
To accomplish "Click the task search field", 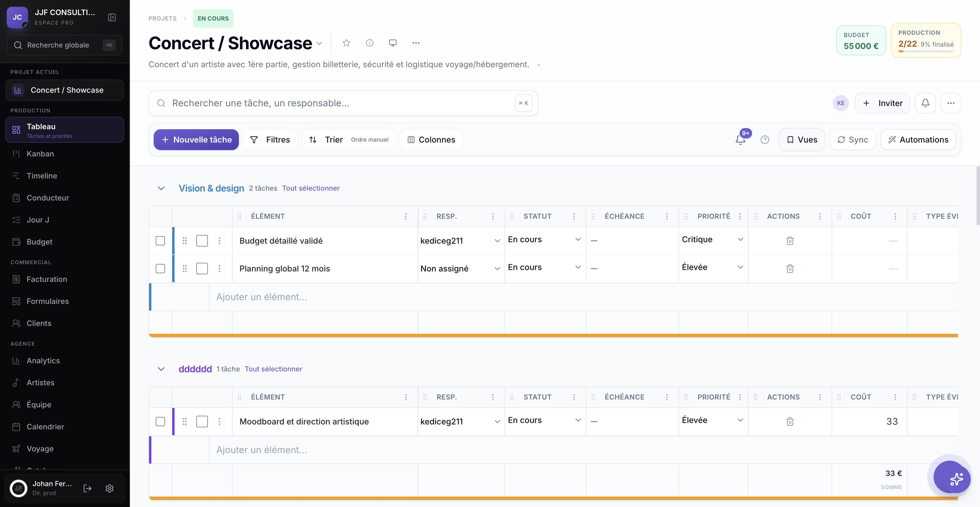I will click(343, 103).
